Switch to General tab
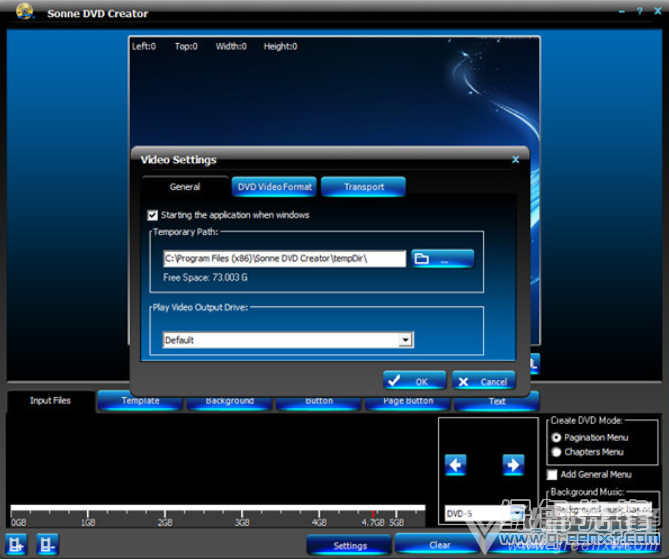This screenshot has height=559, width=669. pos(185,187)
